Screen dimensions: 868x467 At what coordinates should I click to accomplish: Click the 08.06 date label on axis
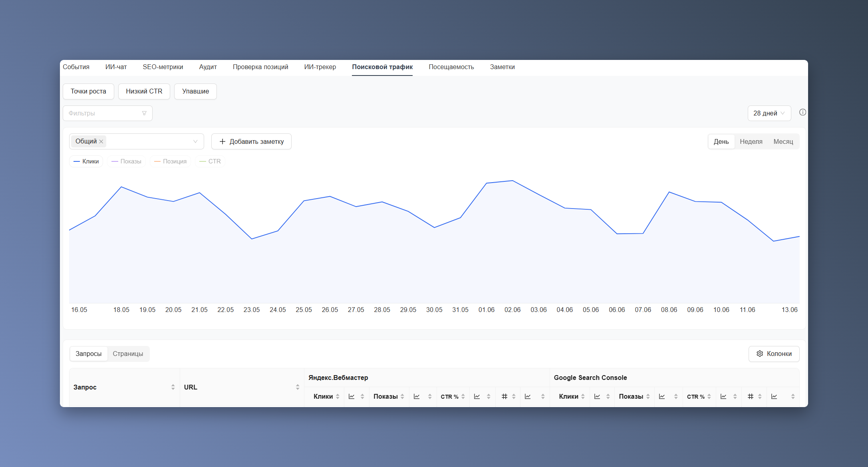[x=669, y=310]
